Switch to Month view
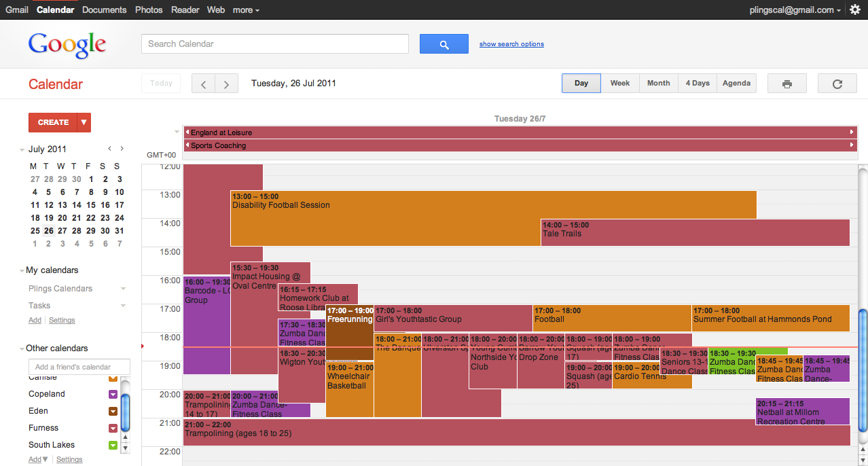The height and width of the screenshot is (466, 868). [x=658, y=84]
